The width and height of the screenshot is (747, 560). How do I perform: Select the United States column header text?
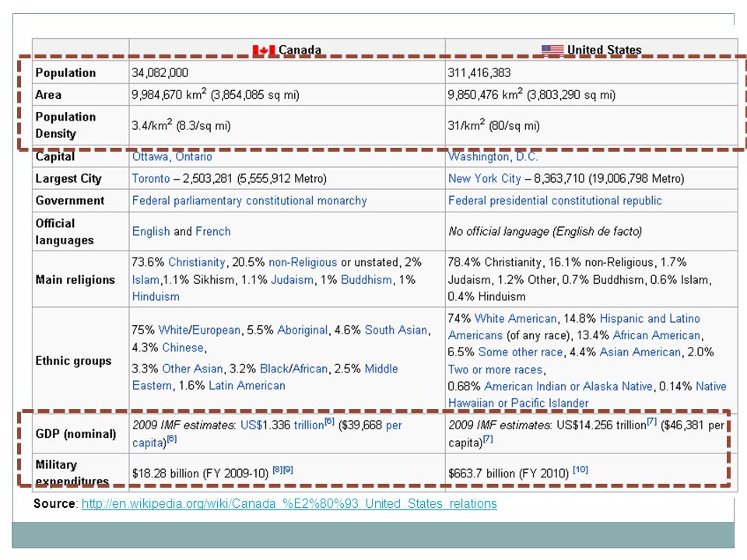[604, 50]
